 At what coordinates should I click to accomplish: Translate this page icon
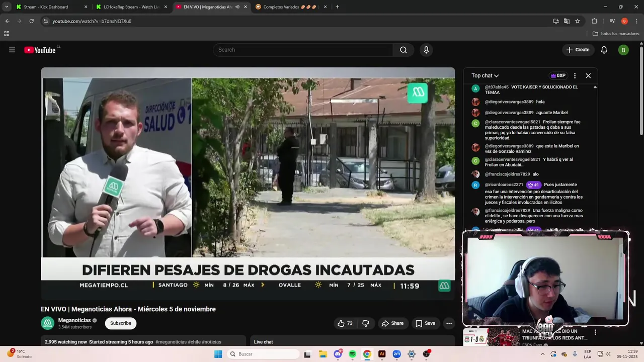click(567, 21)
